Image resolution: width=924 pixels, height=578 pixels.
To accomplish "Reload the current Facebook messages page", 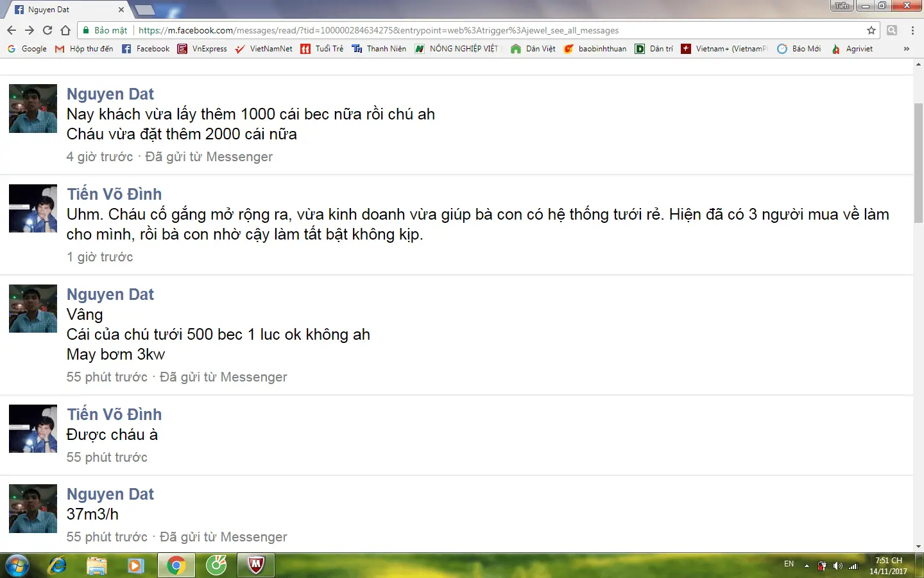I will click(47, 30).
